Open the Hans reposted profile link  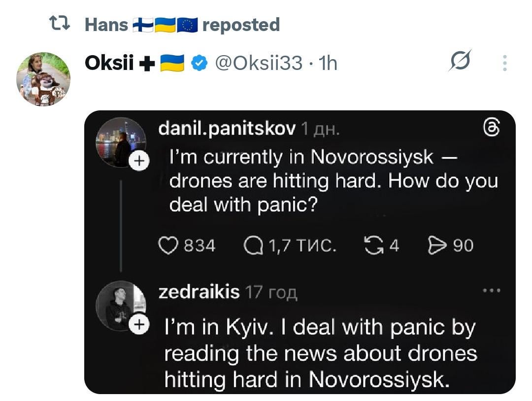[106, 24]
